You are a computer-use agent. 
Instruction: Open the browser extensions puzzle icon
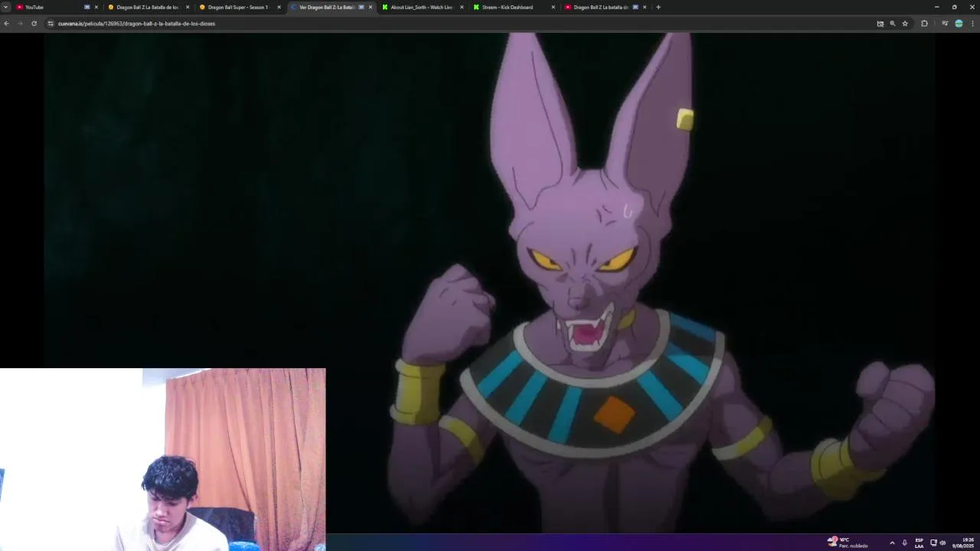tap(924, 24)
